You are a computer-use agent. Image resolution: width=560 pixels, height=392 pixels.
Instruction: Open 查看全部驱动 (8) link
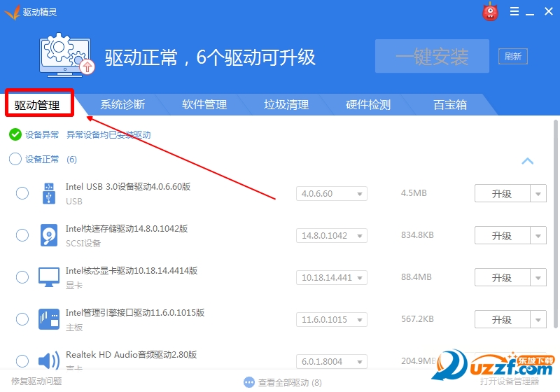(x=290, y=383)
